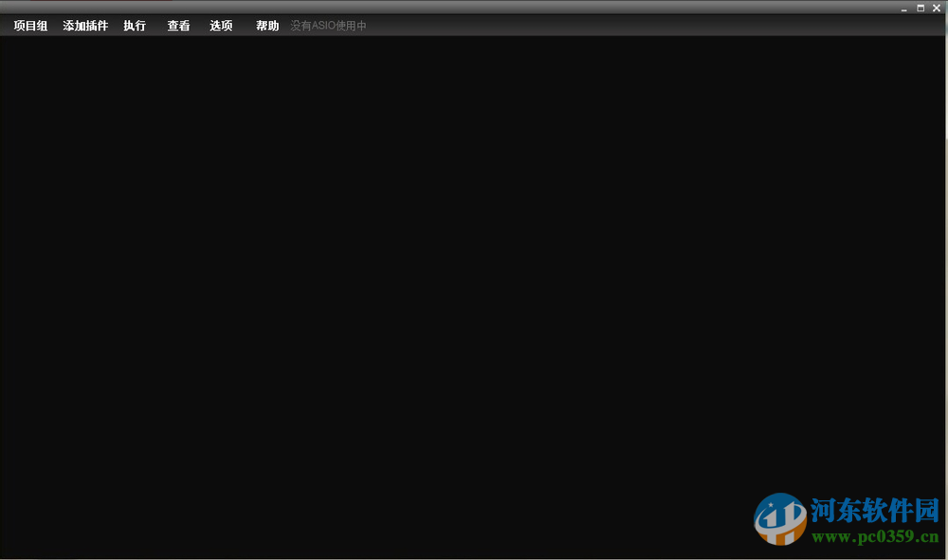
Task: Click 查看 to change the view layout
Action: (178, 26)
